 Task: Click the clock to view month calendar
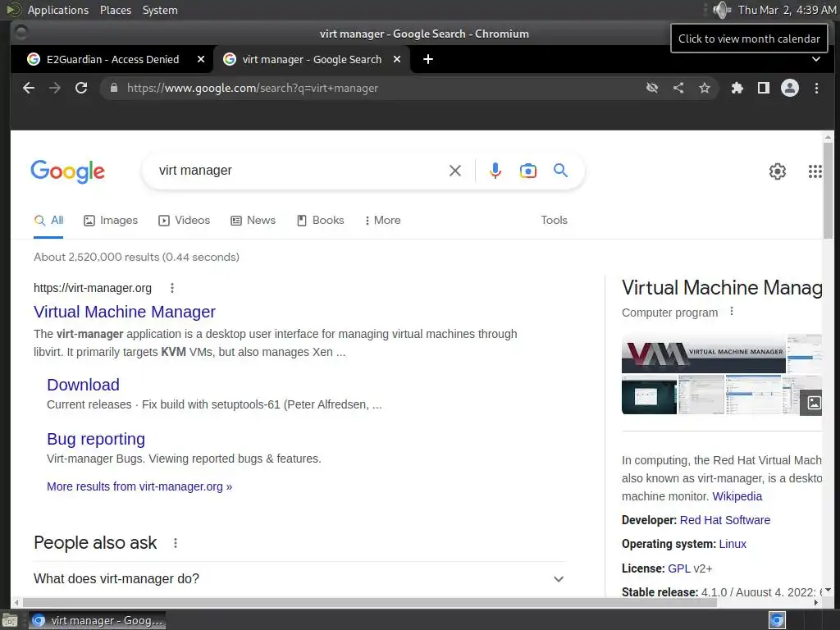pos(787,10)
